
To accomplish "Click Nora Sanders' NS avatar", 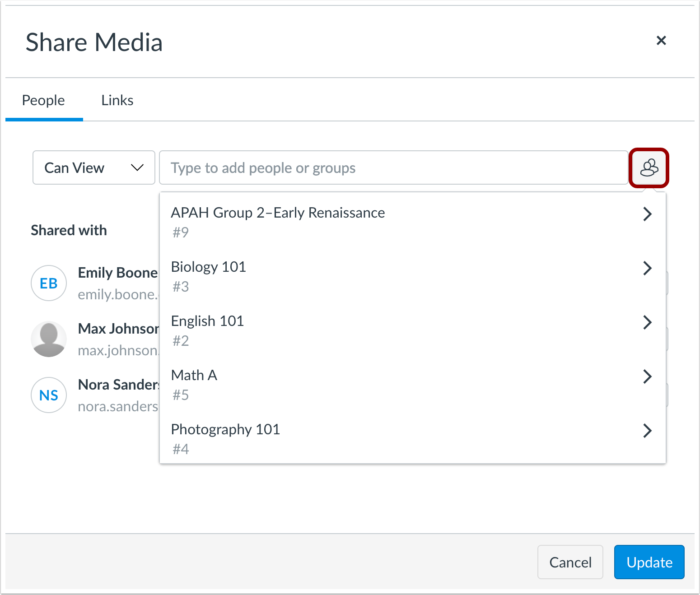I will pyautogui.click(x=49, y=395).
